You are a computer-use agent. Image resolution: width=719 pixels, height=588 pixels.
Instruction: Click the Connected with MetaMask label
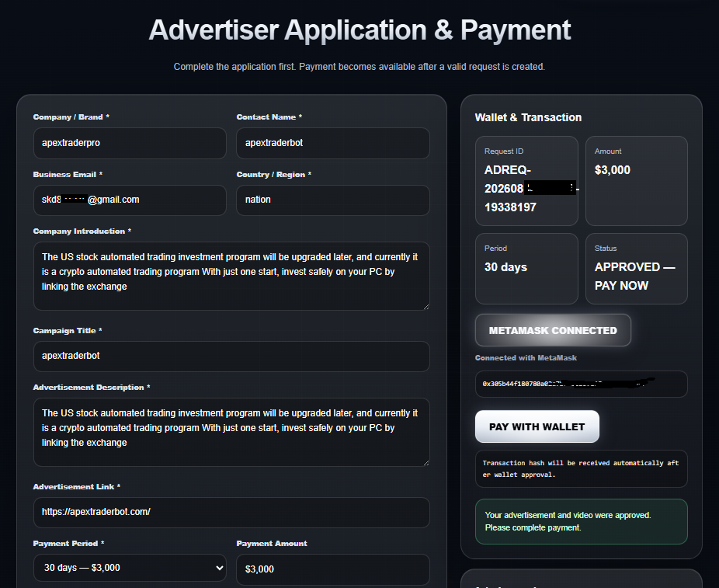pyautogui.click(x=526, y=358)
